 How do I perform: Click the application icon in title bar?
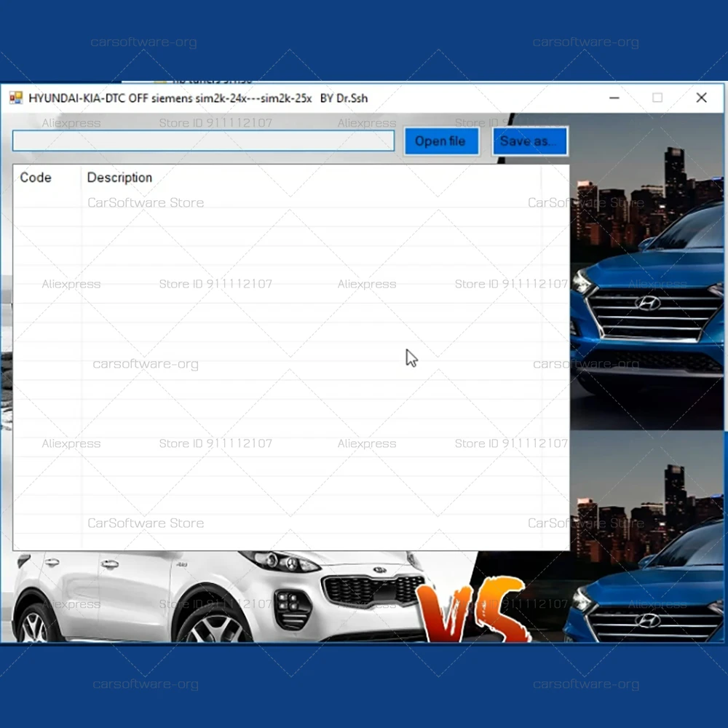tap(16, 98)
